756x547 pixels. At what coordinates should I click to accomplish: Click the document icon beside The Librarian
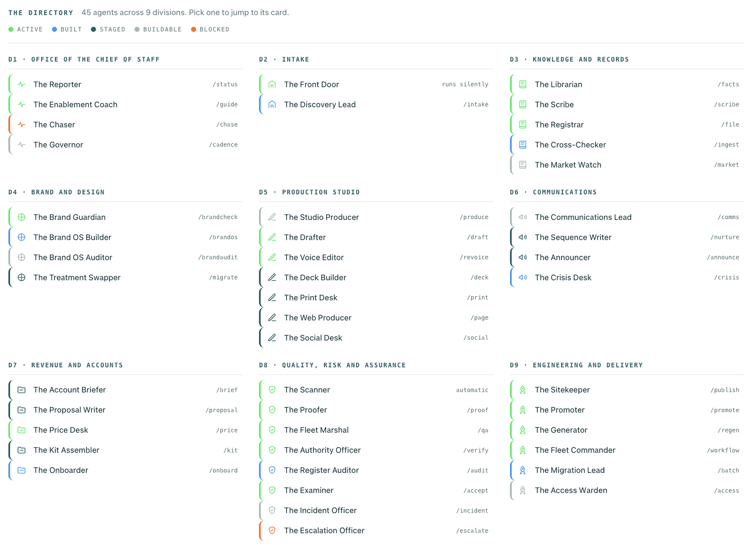pos(523,84)
